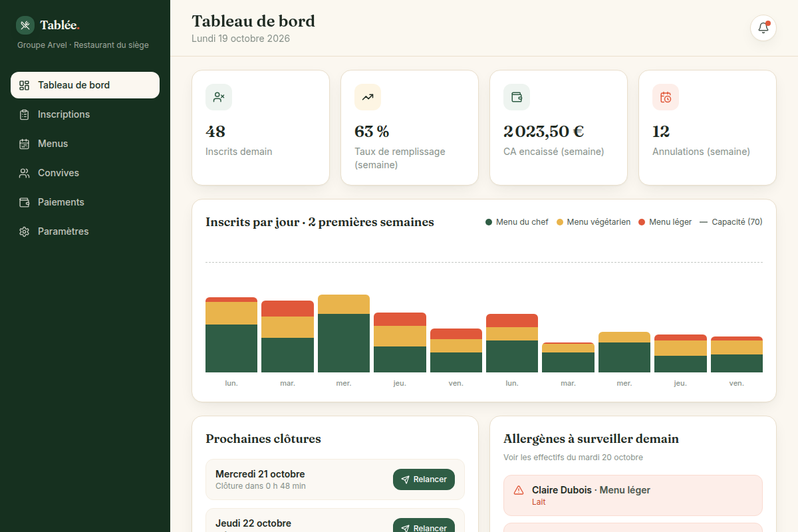Click the Tableau de bord grid icon
This screenshot has height=532, width=798.
[x=25, y=85]
